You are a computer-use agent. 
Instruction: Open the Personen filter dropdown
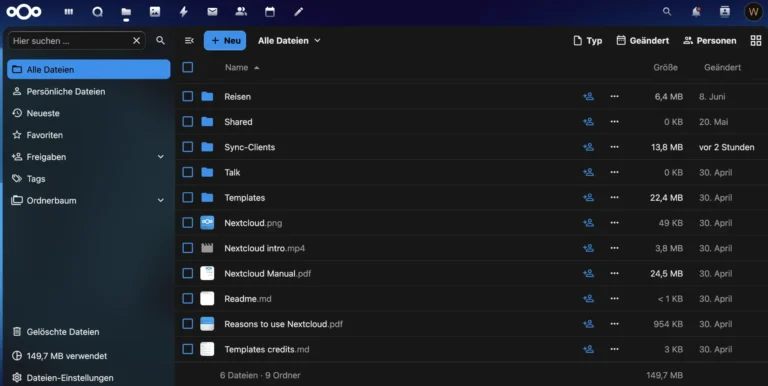point(710,41)
